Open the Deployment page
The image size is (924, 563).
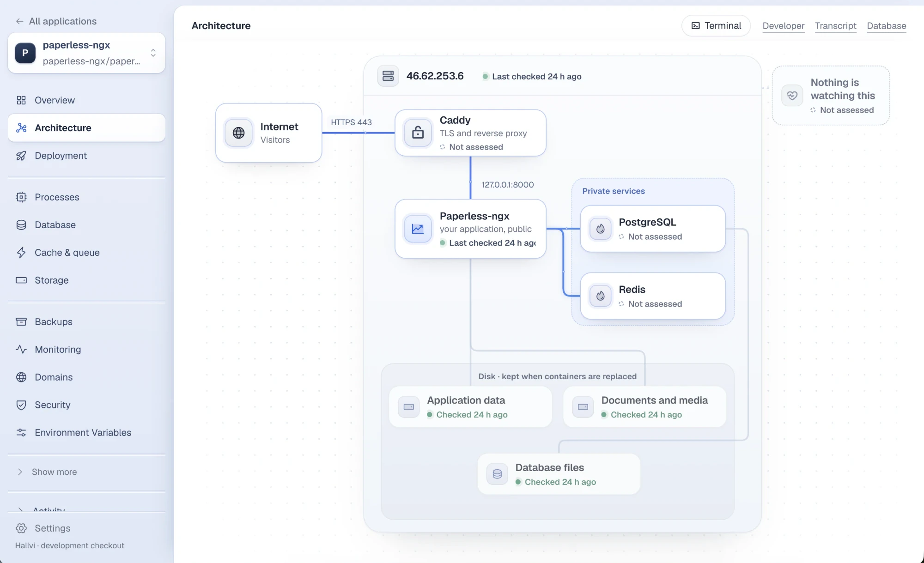(86, 156)
